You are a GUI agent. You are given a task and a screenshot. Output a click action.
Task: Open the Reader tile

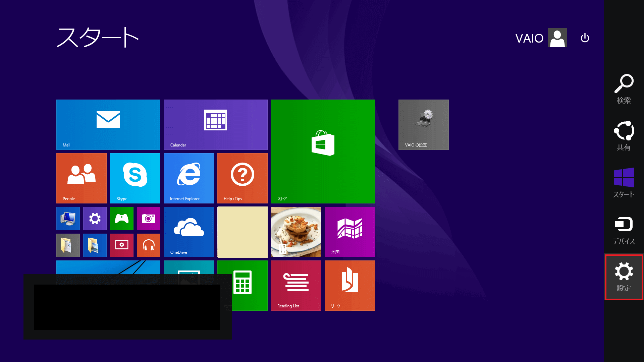click(350, 286)
